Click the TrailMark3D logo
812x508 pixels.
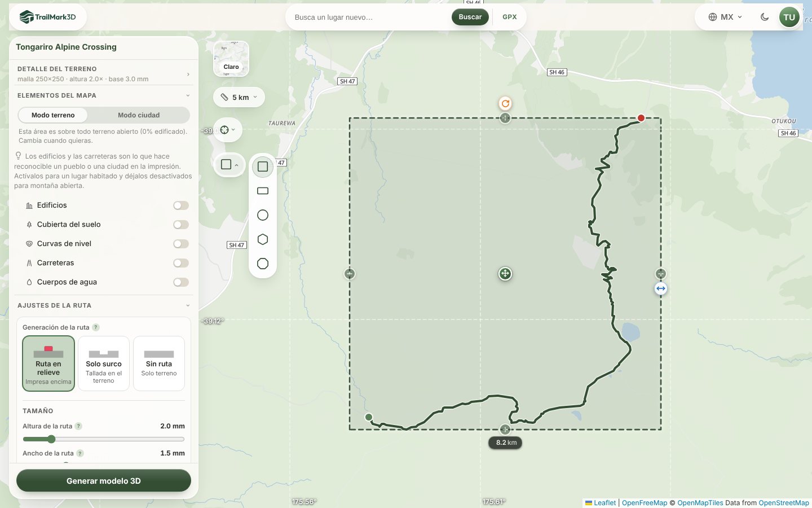tap(48, 17)
